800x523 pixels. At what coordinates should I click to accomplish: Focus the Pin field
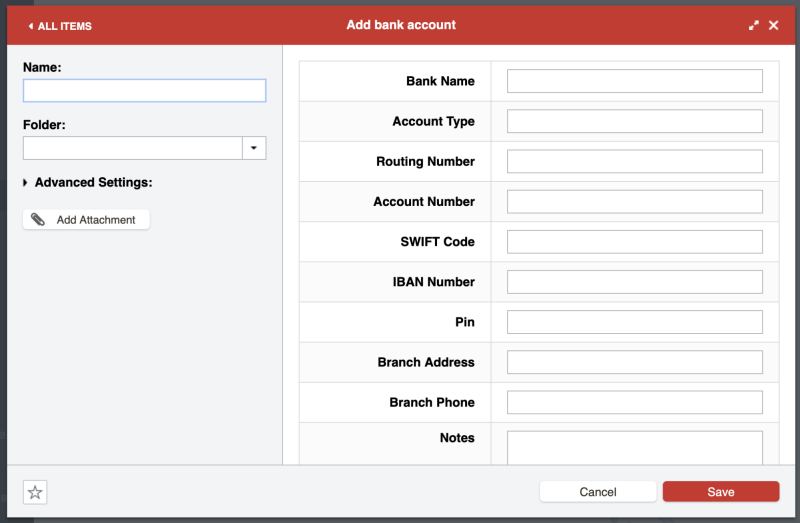pos(634,322)
